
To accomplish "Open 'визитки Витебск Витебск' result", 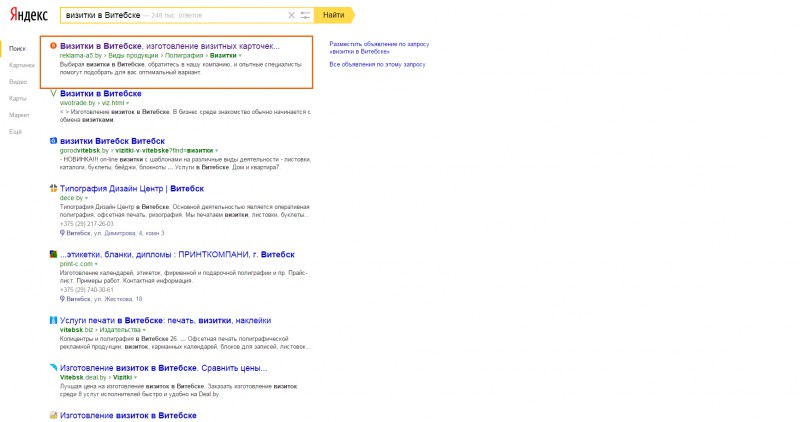I will point(112,141).
